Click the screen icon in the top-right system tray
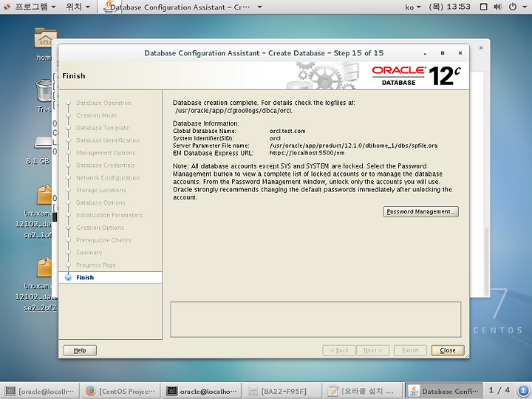532x399 pixels. pos(484,7)
